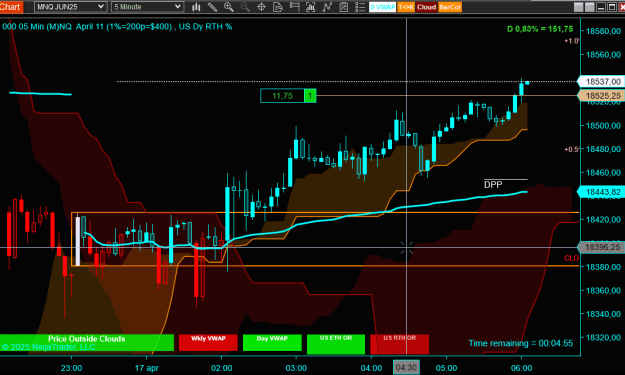Image resolution: width=625 pixels, height=375 pixels.
Task: Click the Day VWAP status box
Action: click(x=272, y=343)
